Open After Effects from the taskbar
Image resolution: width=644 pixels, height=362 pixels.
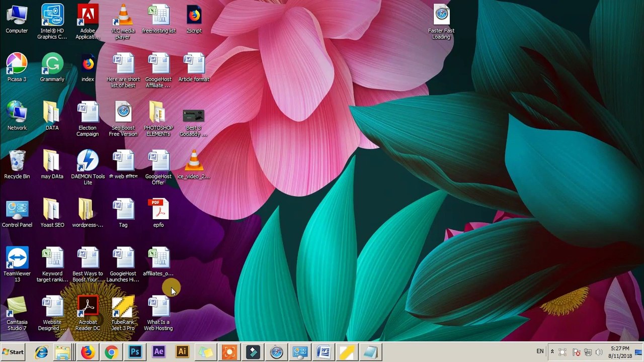point(158,352)
